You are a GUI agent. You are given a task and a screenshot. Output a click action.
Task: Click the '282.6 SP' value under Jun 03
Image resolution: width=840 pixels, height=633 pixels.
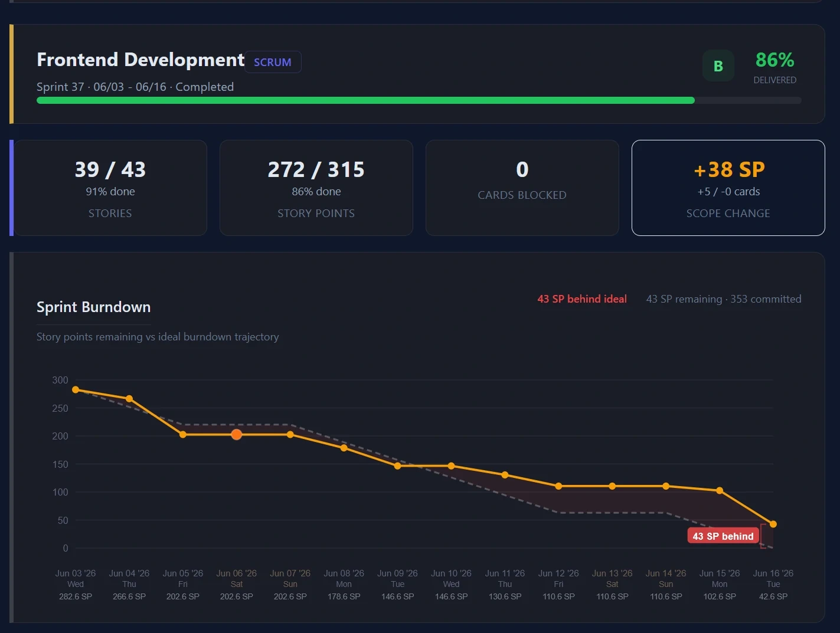click(x=76, y=596)
